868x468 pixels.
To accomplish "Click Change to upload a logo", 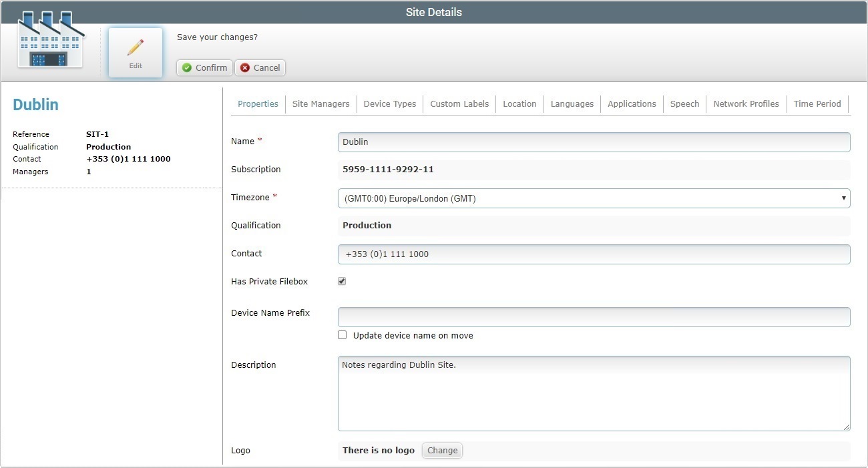I will [442, 450].
